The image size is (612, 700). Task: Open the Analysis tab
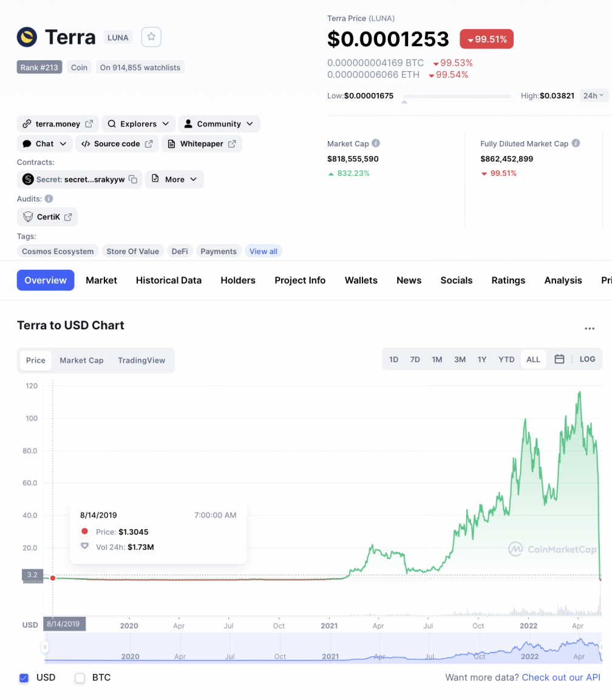click(563, 280)
